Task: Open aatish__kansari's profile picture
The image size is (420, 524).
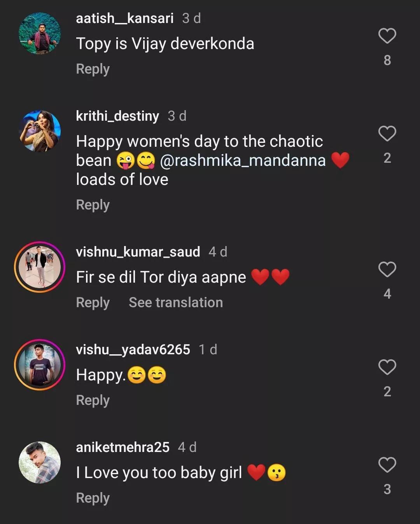Action: [x=40, y=33]
